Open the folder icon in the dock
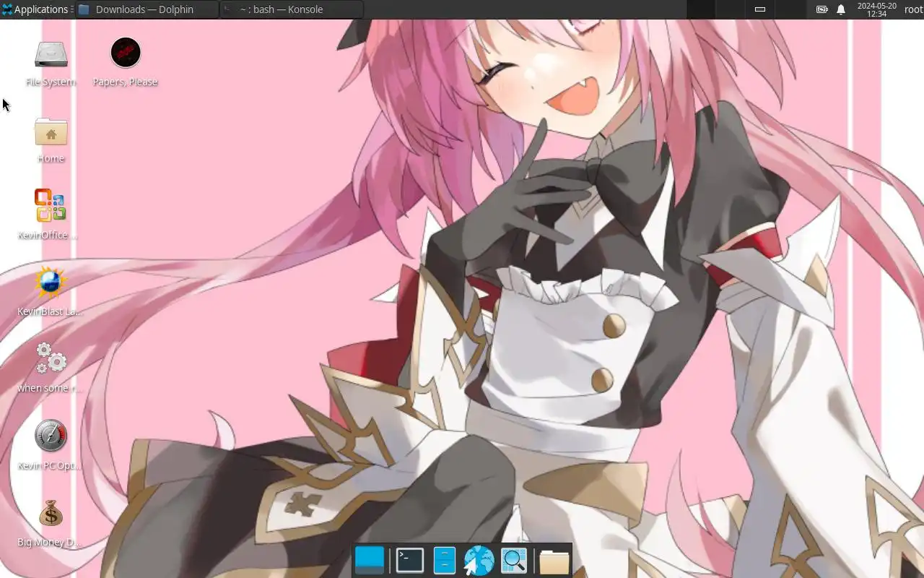 [x=554, y=561]
